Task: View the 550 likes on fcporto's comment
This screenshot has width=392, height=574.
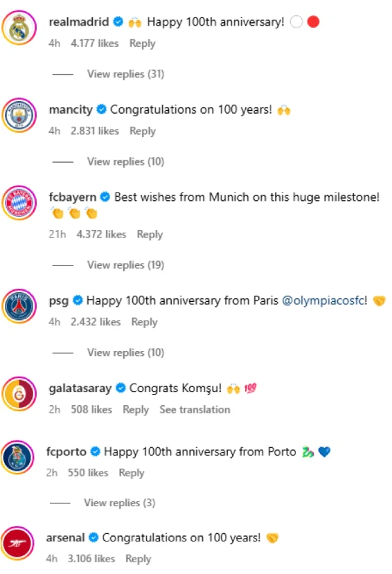Action: click(88, 473)
